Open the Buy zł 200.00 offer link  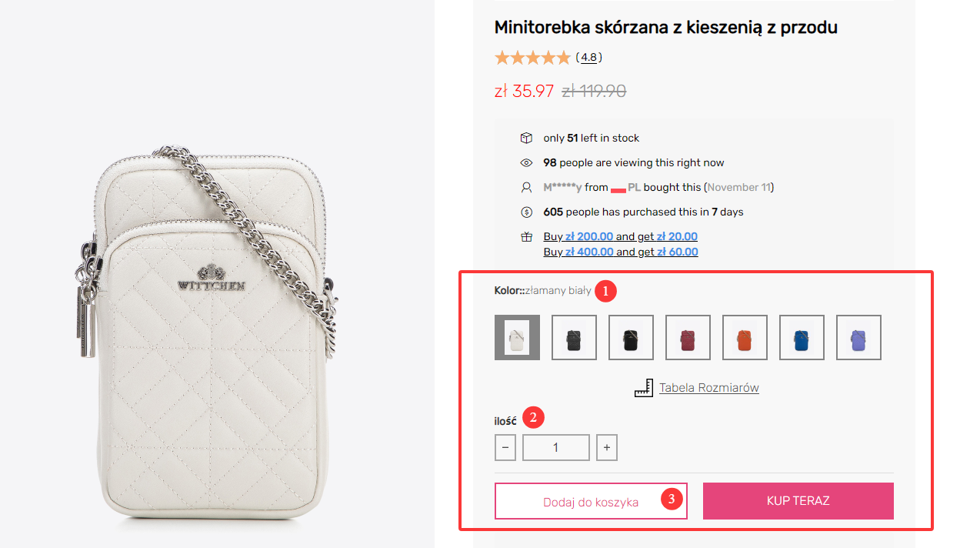(x=620, y=236)
